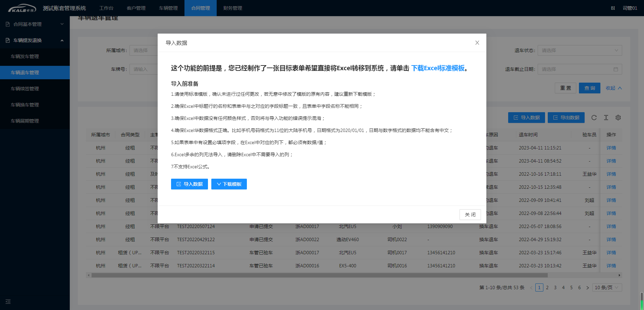Click the KALE logo in the header
The height and width of the screenshot is (310, 644).
(22, 8)
